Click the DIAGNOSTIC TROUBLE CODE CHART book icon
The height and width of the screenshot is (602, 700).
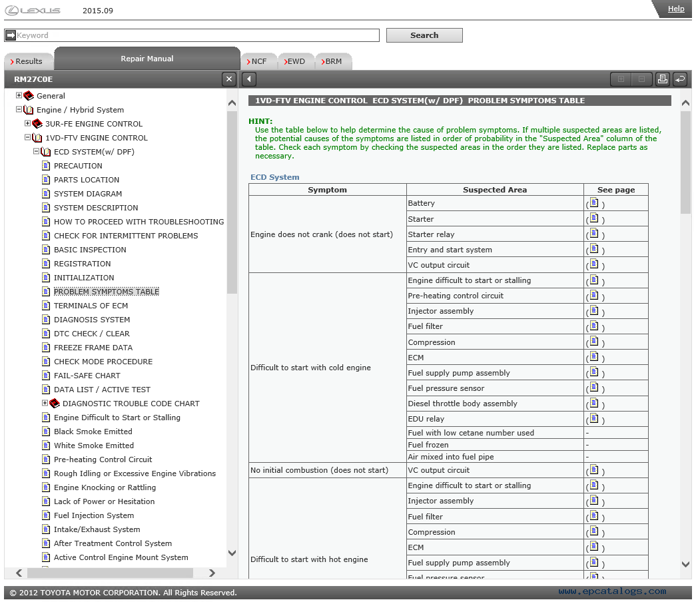[55, 404]
